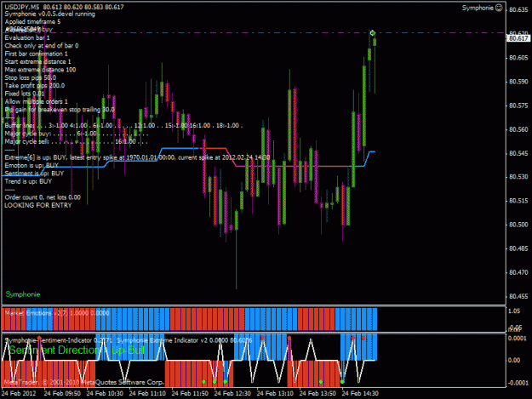Click the 'Evaluation bar 1' text
This screenshot has height=399, width=532.
coord(27,38)
